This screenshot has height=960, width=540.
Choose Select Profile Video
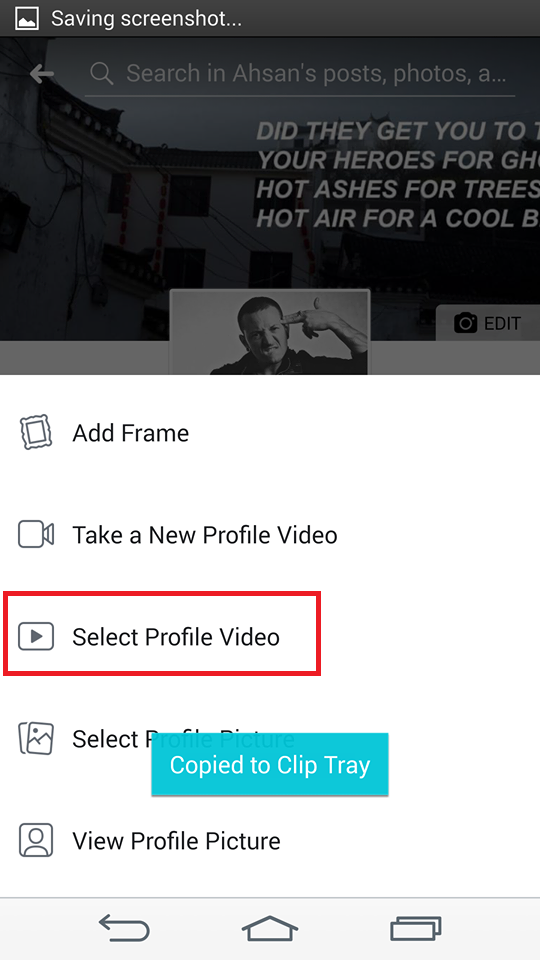pos(270,637)
